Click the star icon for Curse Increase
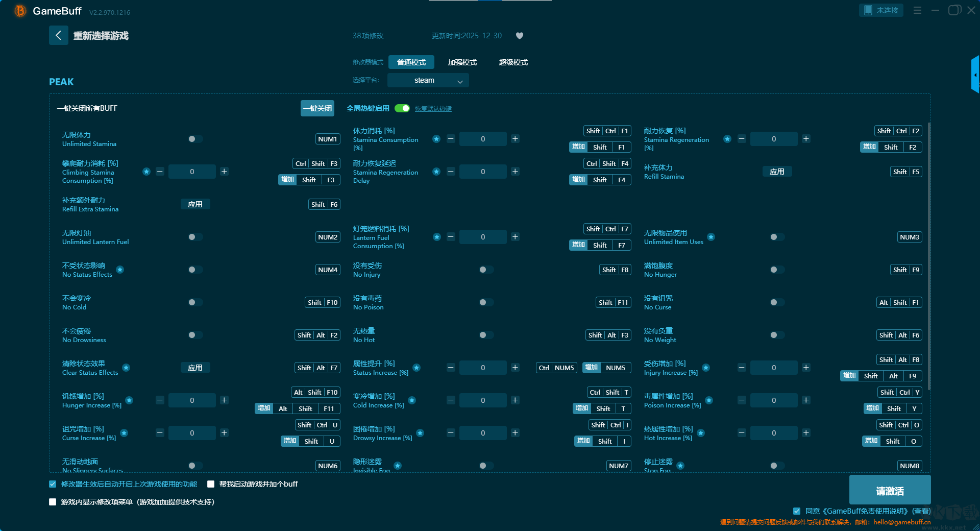 click(124, 433)
